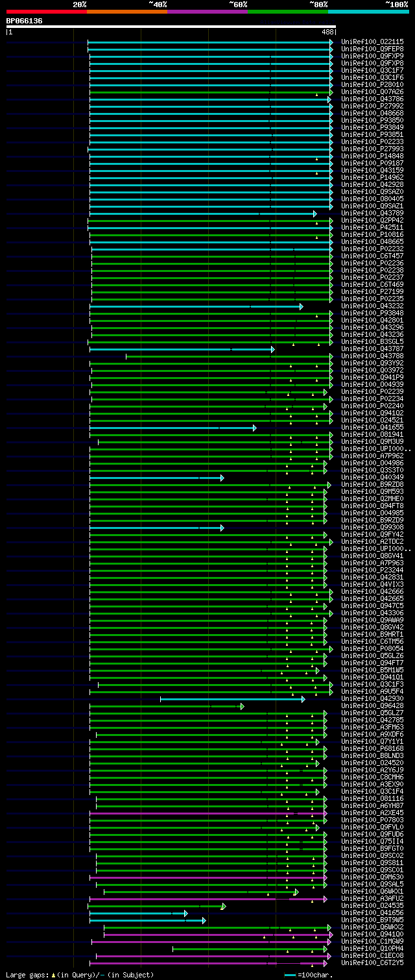The height and width of the screenshot is (980, 415).
Task: Open hit UniRef100_Q2MHE0
Action: (372, 499)
